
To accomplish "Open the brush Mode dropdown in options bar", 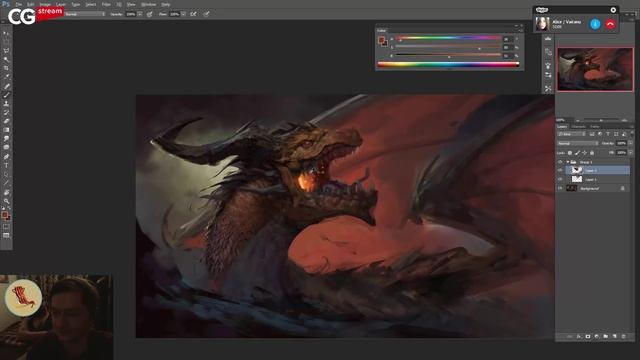I will pos(85,14).
